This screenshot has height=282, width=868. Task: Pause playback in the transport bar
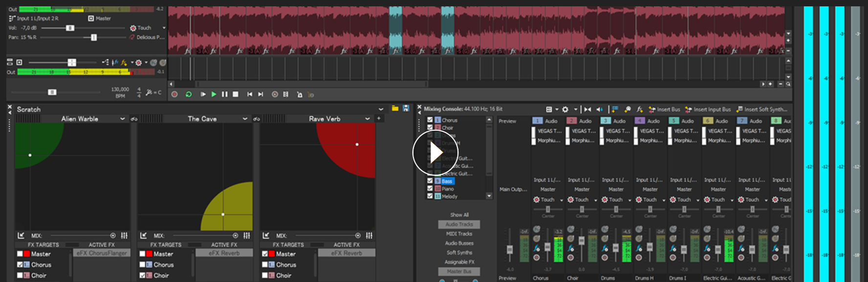[x=224, y=94]
